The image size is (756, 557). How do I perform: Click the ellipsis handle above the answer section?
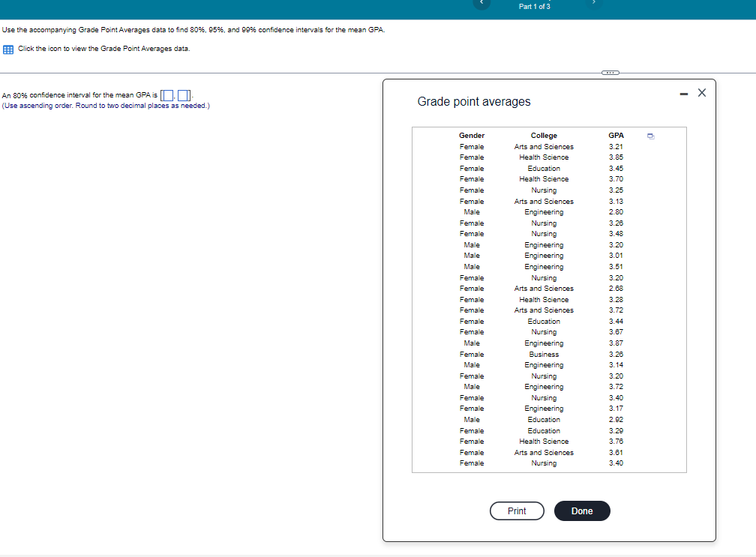click(610, 72)
